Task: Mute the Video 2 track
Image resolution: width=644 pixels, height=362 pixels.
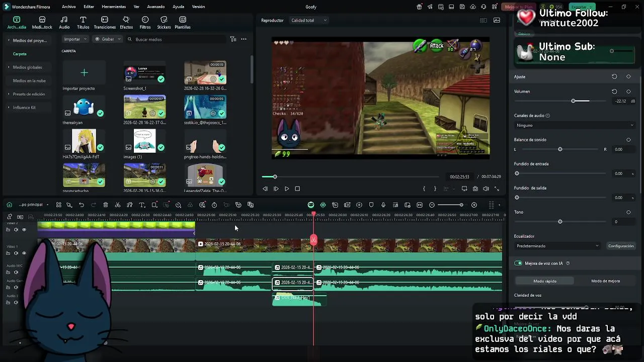Action: (x=16, y=230)
